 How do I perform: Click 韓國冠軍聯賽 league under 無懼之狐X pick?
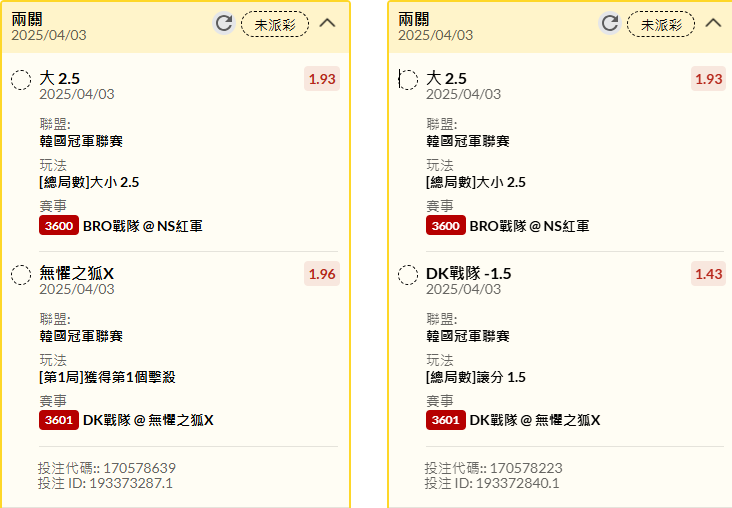point(81,336)
